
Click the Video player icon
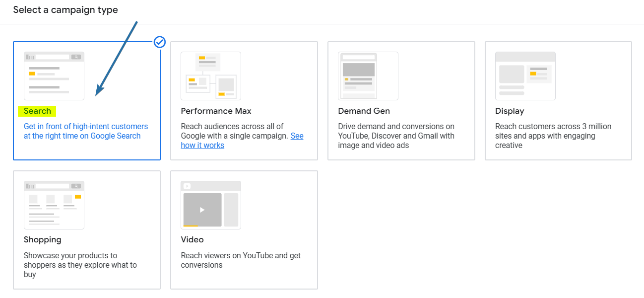point(210,204)
